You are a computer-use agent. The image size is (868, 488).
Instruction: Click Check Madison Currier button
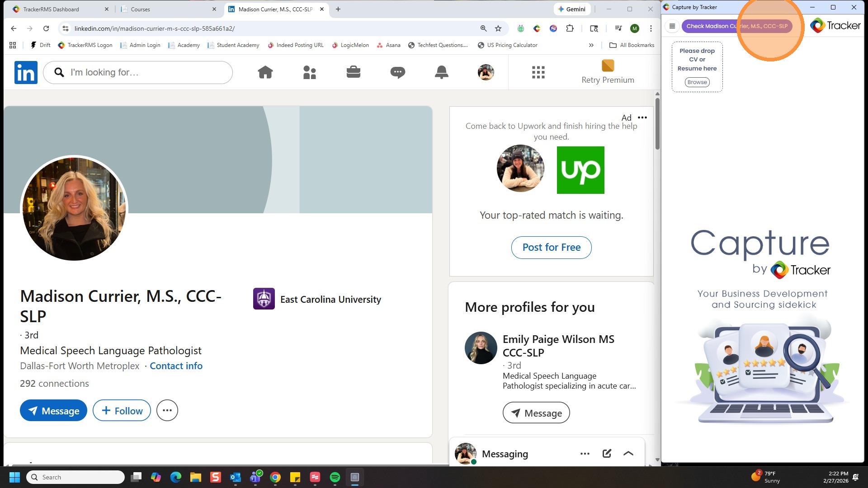tap(737, 26)
